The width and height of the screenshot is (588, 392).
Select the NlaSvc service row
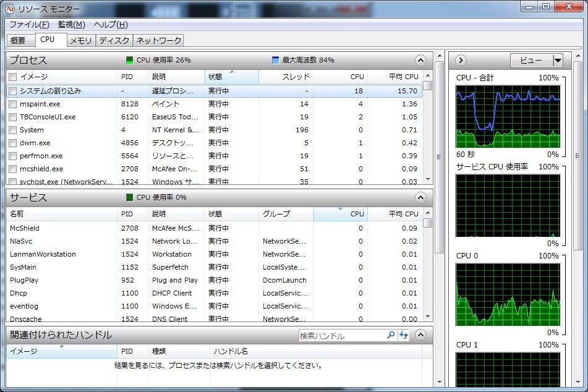tap(214, 241)
